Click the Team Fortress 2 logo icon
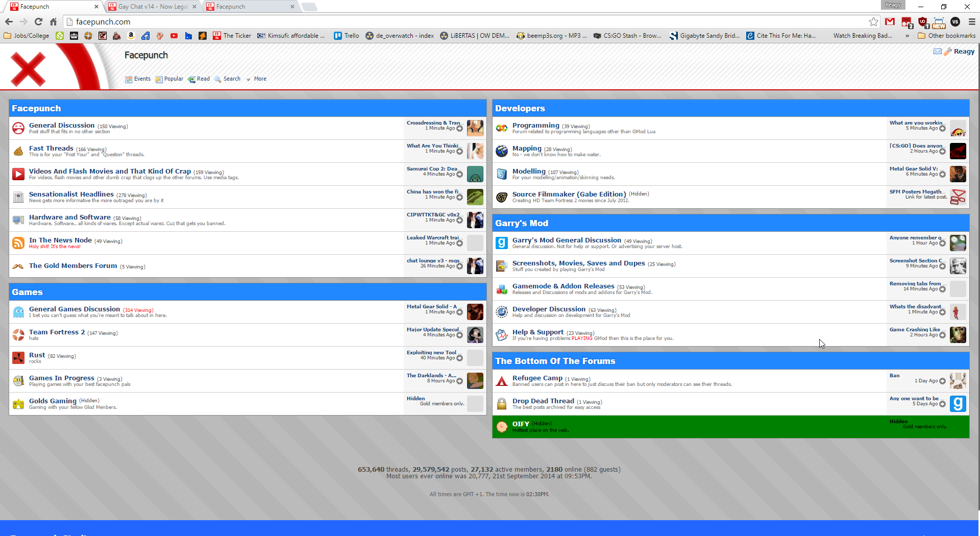 pos(18,335)
